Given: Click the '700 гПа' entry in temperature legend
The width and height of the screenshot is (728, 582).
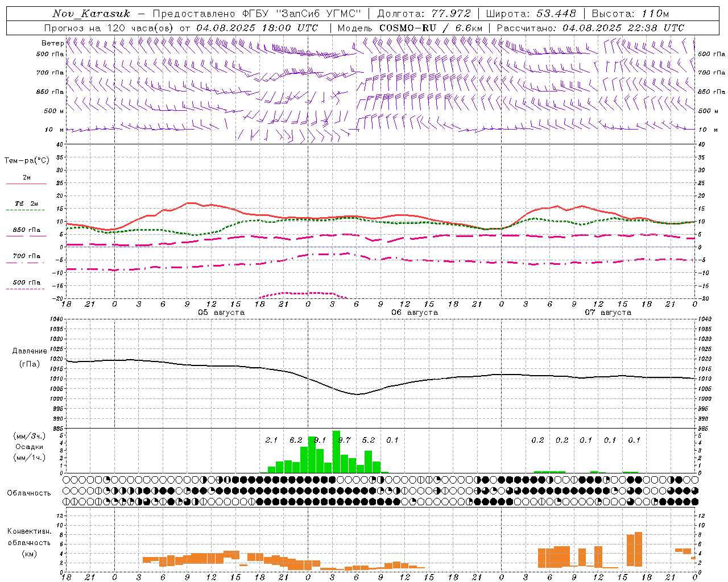Looking at the screenshot, I should pyautogui.click(x=27, y=256).
